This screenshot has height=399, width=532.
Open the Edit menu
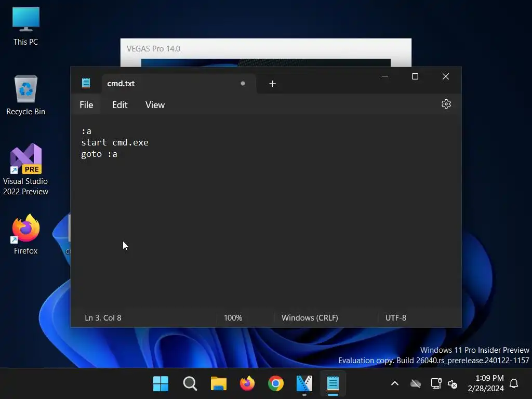point(120,105)
